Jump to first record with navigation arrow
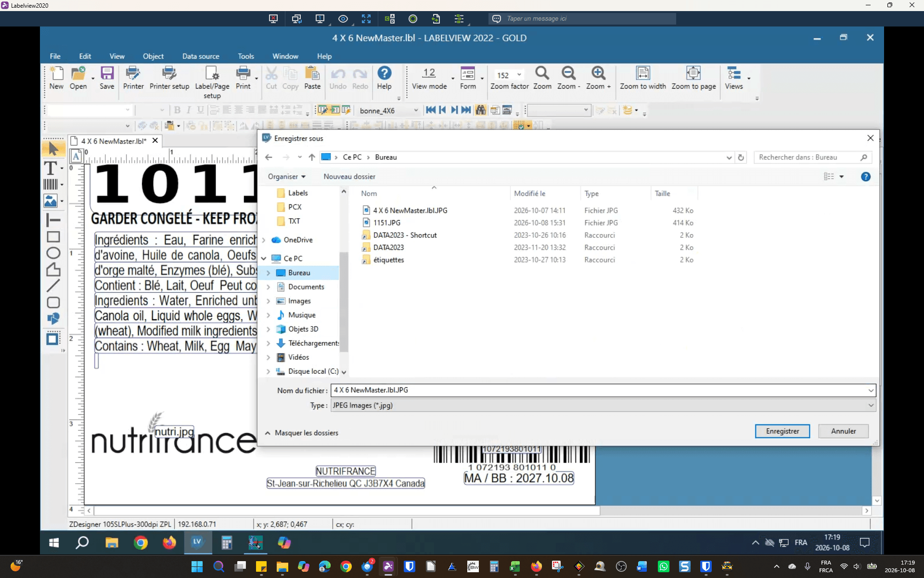The image size is (924, 578). click(x=431, y=110)
